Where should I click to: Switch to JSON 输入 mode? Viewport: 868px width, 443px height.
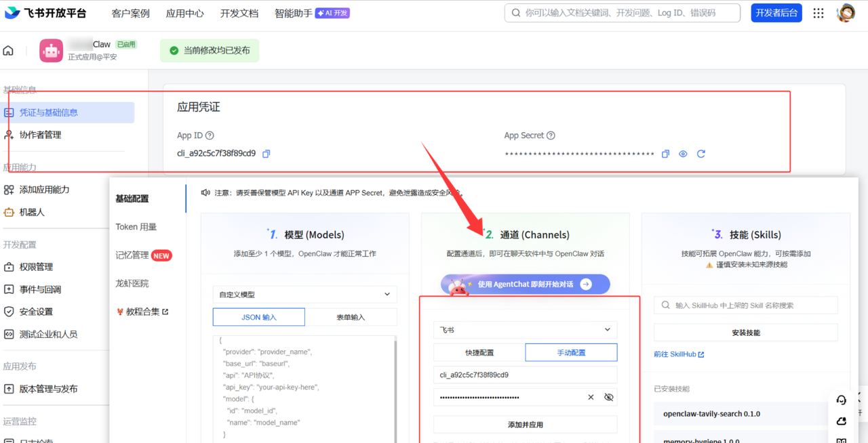(259, 317)
